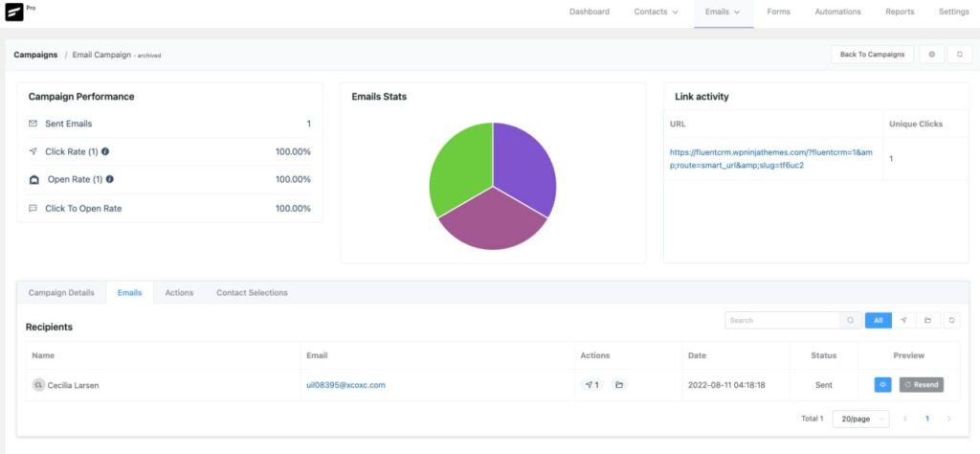This screenshot has height=454, width=980.
Task: Click the click-count badge showing 1
Action: (x=591, y=385)
